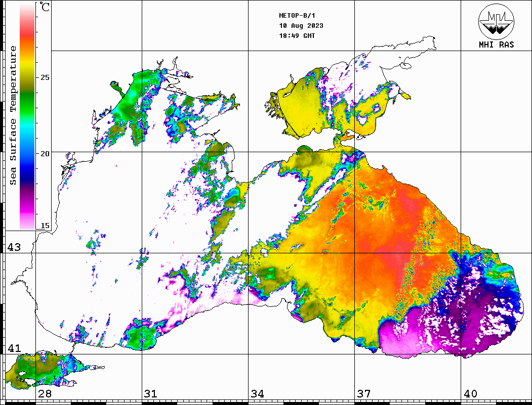This screenshot has width=532, height=405.
Task: Click longitude label 34
Action: pos(257,394)
